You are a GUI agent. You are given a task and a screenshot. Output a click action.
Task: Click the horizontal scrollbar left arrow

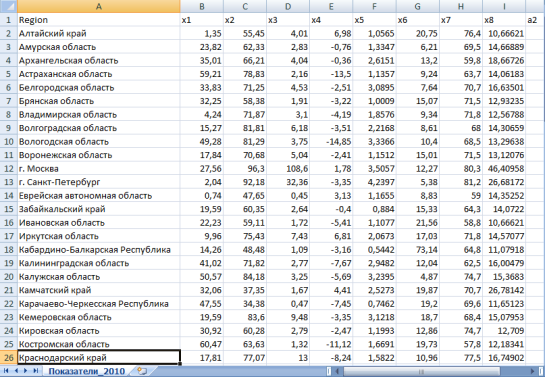337,371
